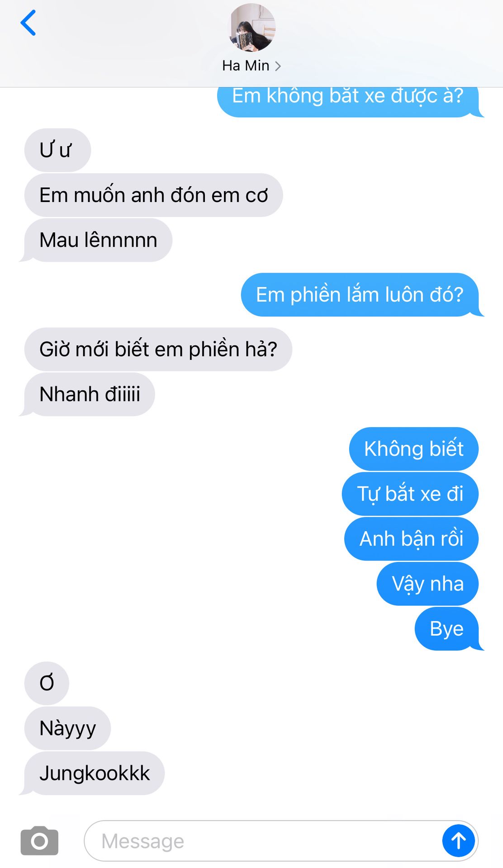The image size is (503, 868).
Task: Tap the 'Giờ mới biết em phiền hả?' message
Action: point(158,349)
